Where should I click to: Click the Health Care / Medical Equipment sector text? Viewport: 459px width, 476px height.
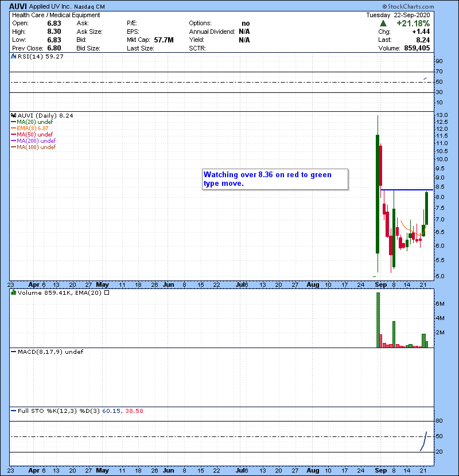coord(56,15)
